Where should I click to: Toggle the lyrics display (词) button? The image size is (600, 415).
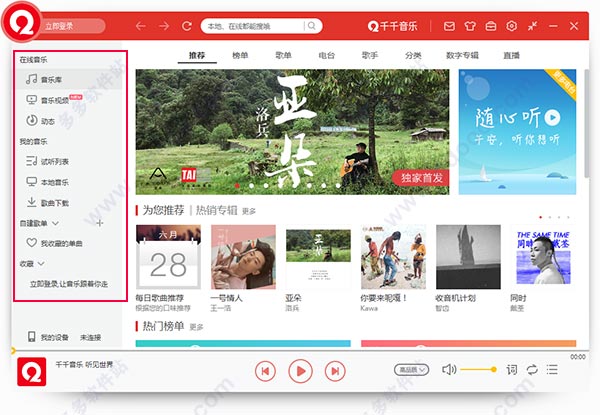pos(511,370)
